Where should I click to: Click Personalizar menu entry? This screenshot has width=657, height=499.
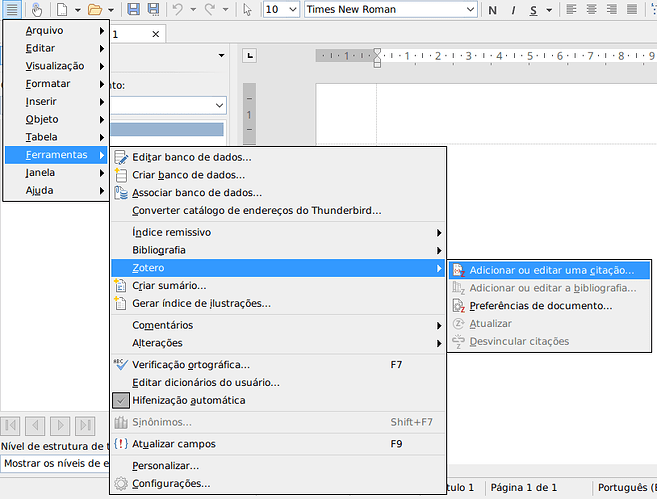coord(165,465)
